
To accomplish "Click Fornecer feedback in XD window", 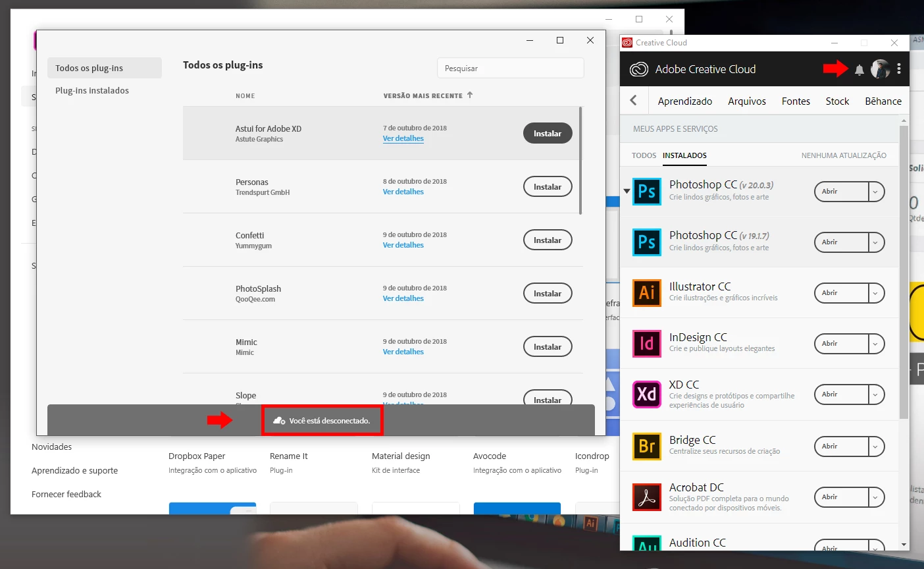I will pos(66,494).
